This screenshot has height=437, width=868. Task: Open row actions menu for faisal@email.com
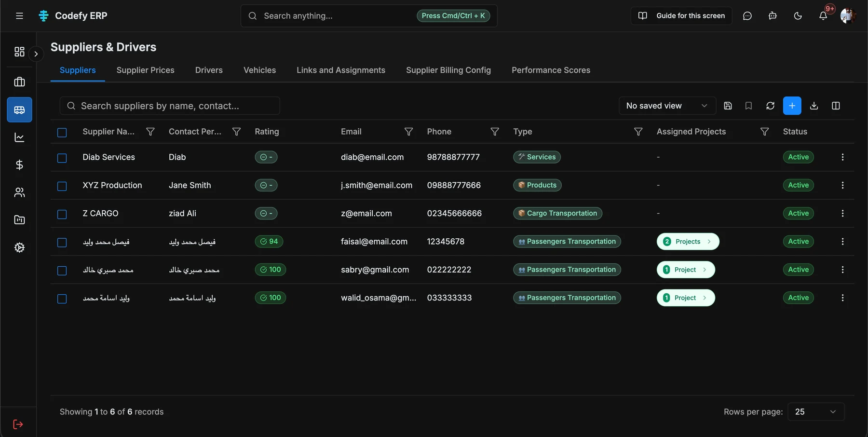tap(842, 242)
